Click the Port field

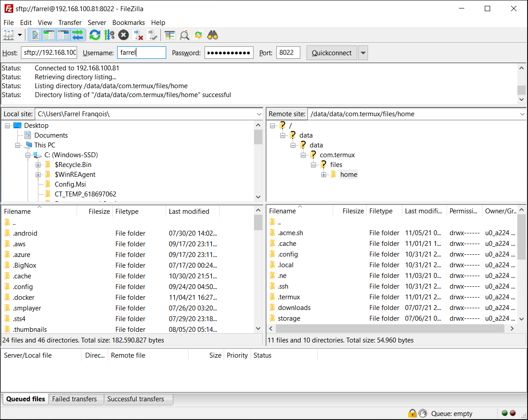tap(288, 53)
